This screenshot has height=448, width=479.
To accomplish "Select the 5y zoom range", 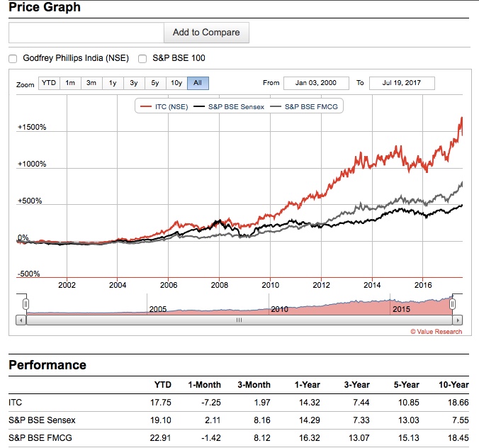I will pos(155,83).
